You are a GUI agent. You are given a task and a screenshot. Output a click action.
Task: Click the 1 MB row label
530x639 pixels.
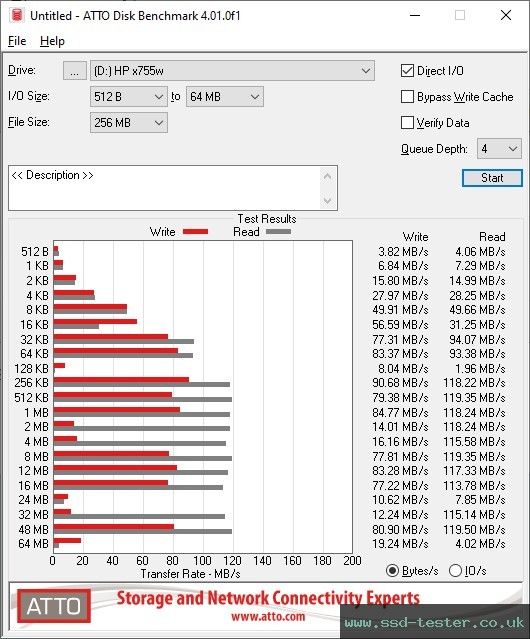click(x=36, y=413)
